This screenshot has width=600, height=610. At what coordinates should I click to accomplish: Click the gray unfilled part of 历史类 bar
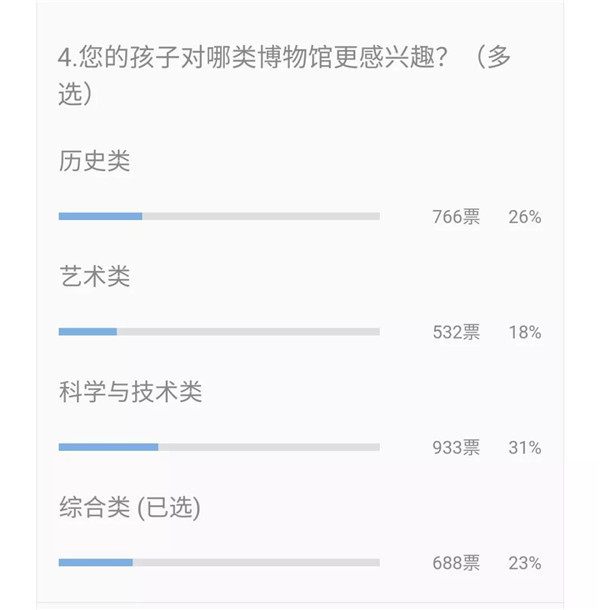click(261, 216)
